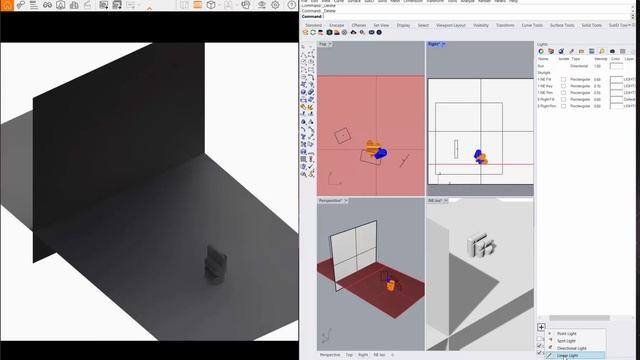This screenshot has height=360, width=640.
Task: Open Enscape help question mark icon
Action: pos(291,5)
